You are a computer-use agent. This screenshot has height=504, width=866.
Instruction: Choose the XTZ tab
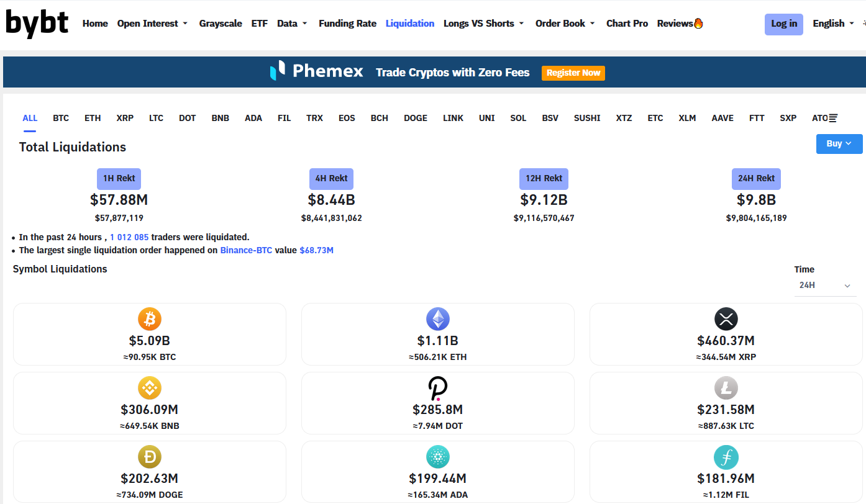tap(624, 118)
